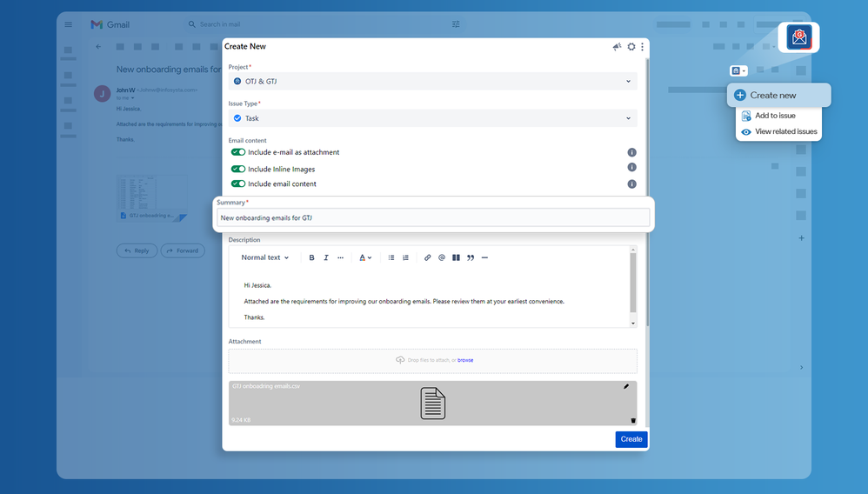The width and height of the screenshot is (868, 494).
Task: Click the Create button
Action: click(631, 439)
